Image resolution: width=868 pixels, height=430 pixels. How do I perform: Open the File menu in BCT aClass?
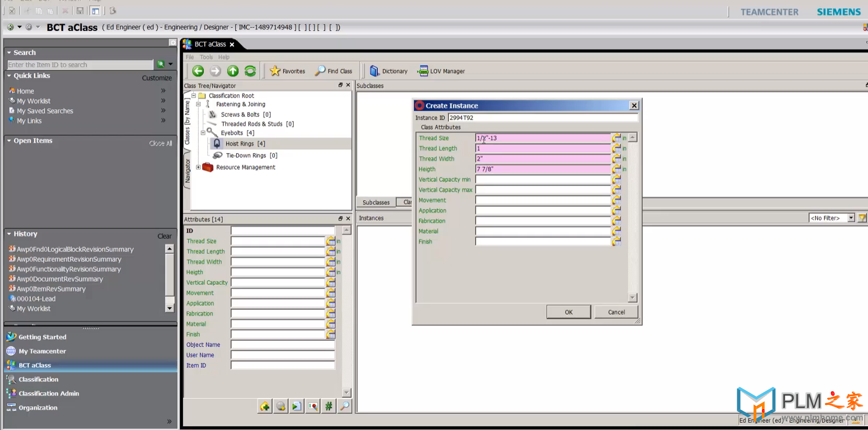[x=190, y=57]
